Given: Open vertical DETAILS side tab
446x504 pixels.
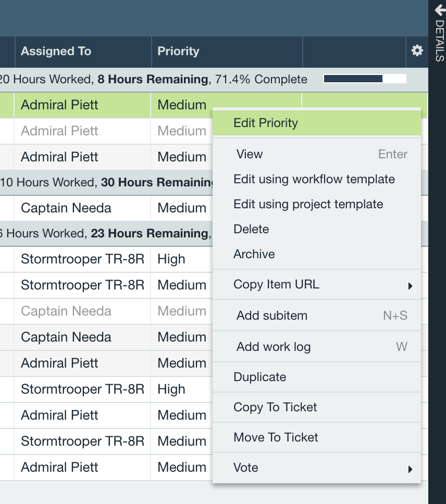Looking at the screenshot, I should [440, 41].
